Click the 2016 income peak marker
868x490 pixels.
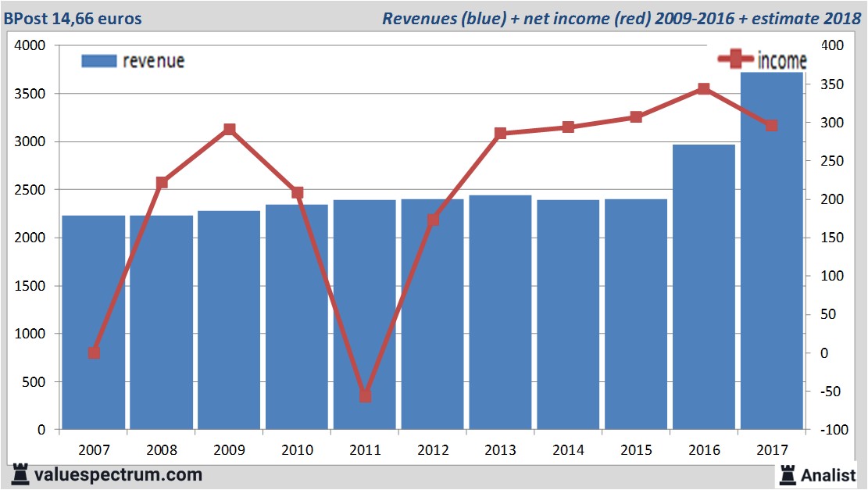point(704,88)
